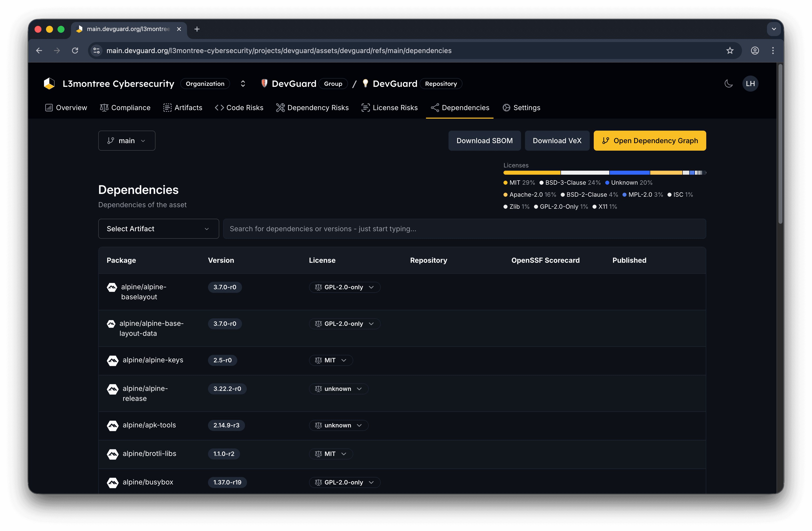
Task: Toggle dark mode with the moon icon
Action: coord(729,83)
